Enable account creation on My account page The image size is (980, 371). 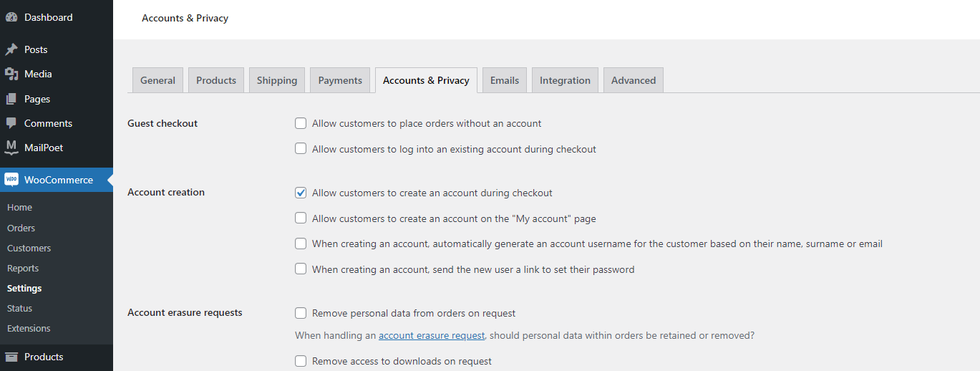coord(301,218)
